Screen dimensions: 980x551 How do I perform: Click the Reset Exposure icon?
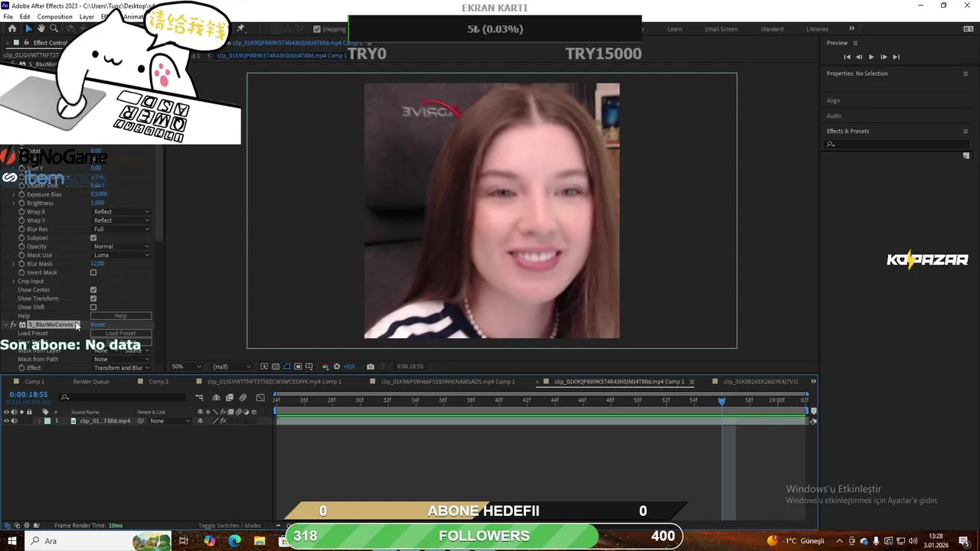[337, 367]
